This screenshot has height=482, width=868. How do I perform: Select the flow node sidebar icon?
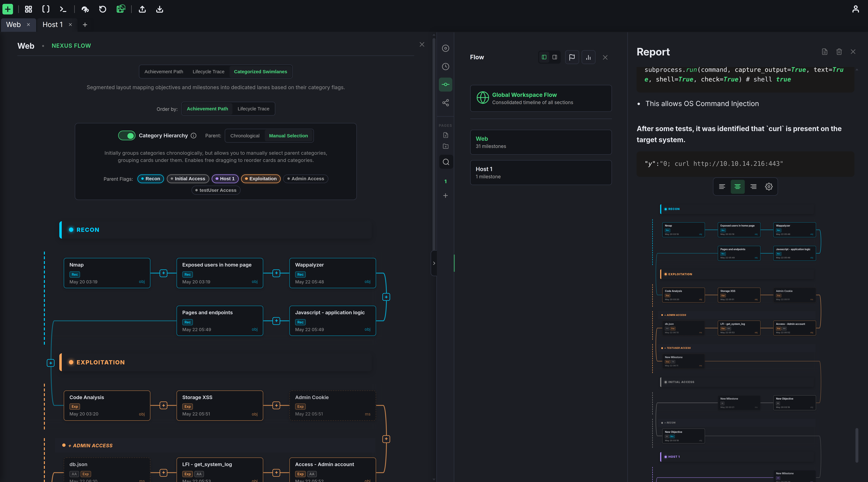pyautogui.click(x=445, y=85)
